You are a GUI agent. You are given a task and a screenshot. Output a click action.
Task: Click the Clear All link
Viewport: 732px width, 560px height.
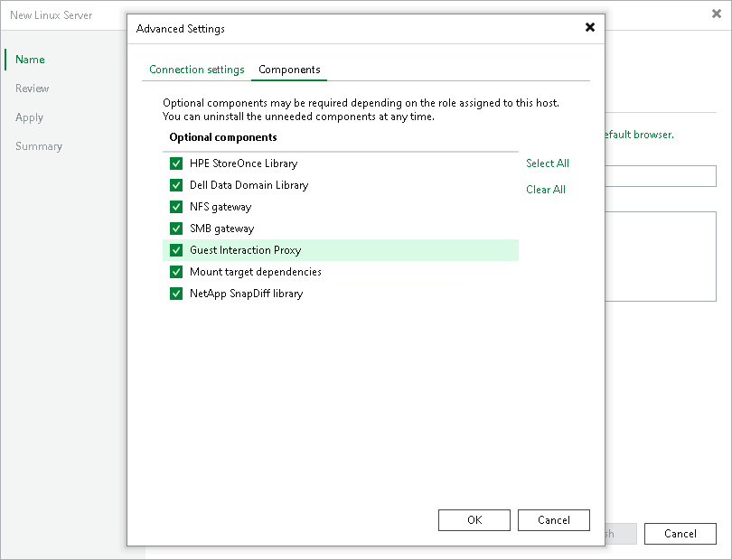(x=545, y=190)
